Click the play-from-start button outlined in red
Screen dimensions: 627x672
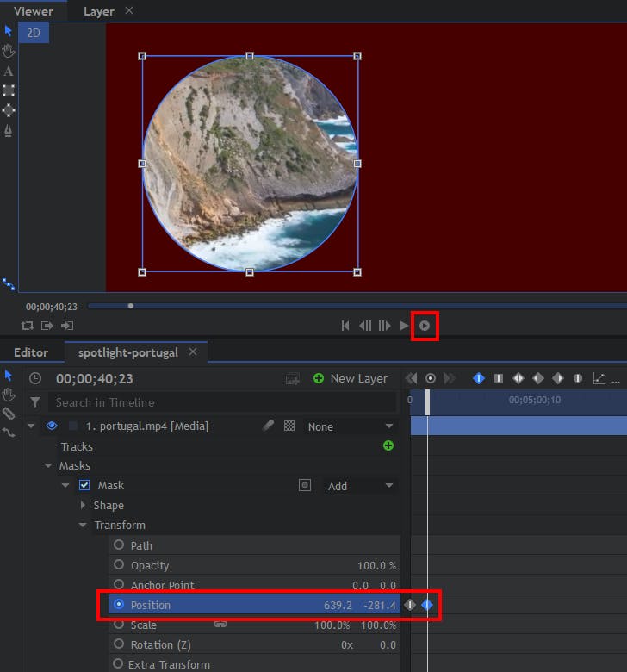[x=425, y=326]
